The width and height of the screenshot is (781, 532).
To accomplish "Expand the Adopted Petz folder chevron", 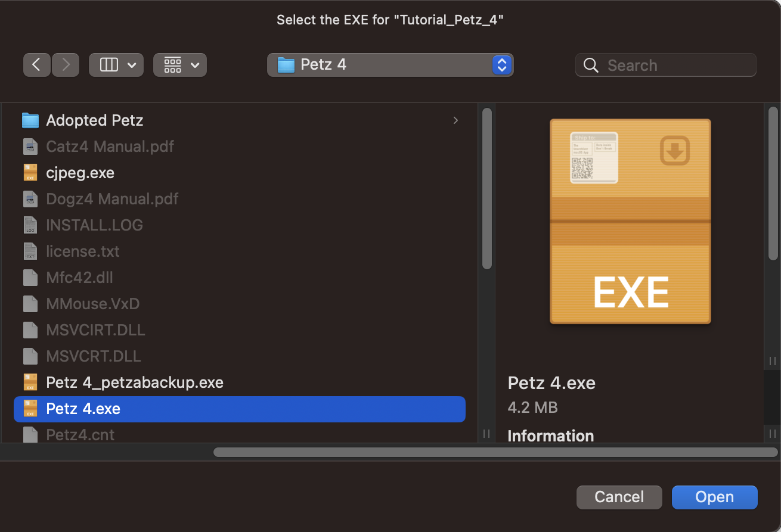I will [455, 120].
